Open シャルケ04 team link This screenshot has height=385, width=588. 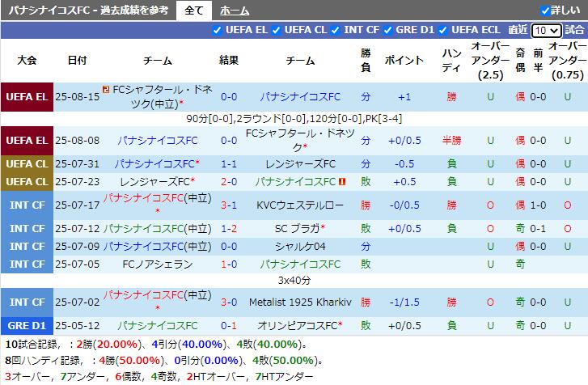[300, 247]
